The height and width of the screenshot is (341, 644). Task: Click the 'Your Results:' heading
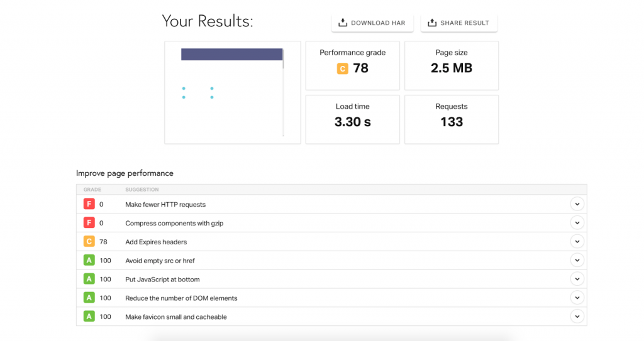pyautogui.click(x=208, y=21)
